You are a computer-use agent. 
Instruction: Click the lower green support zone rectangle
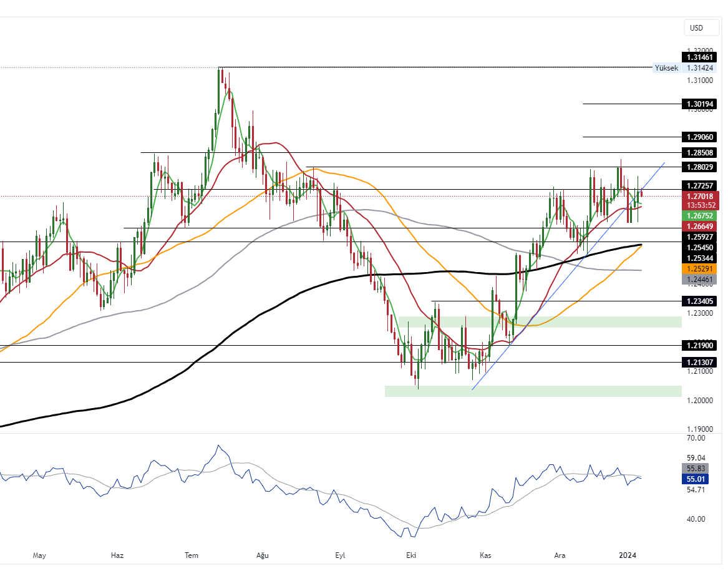pyautogui.click(x=533, y=391)
